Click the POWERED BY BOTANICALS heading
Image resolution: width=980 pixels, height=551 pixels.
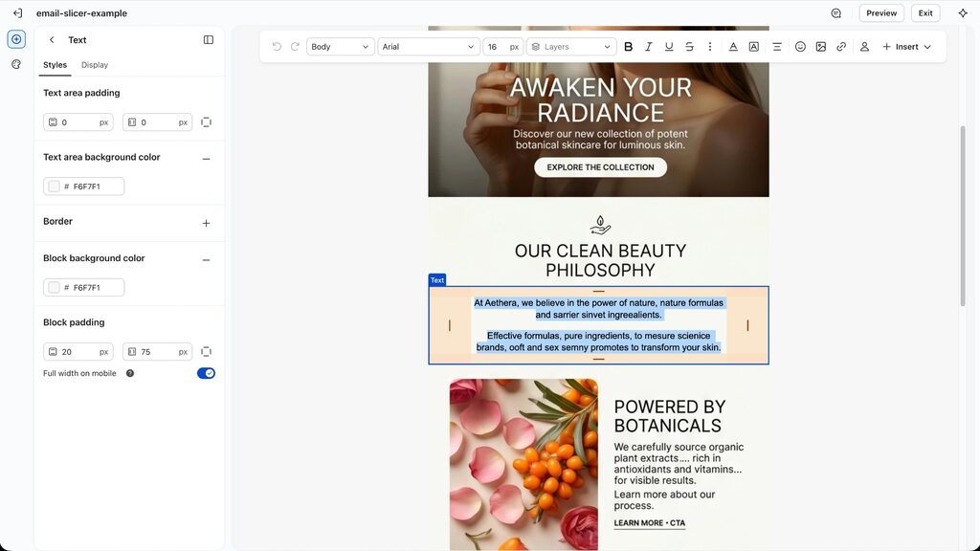pyautogui.click(x=669, y=416)
